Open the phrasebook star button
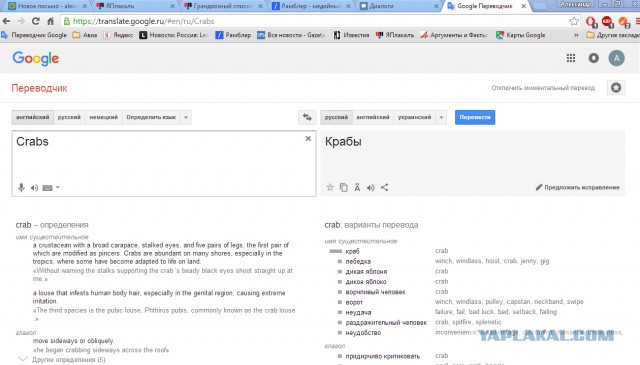 click(x=616, y=87)
